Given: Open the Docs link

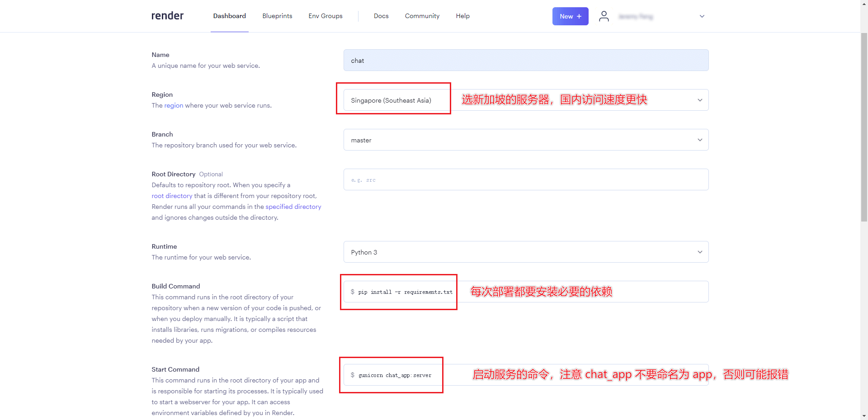Looking at the screenshot, I should 381,16.
